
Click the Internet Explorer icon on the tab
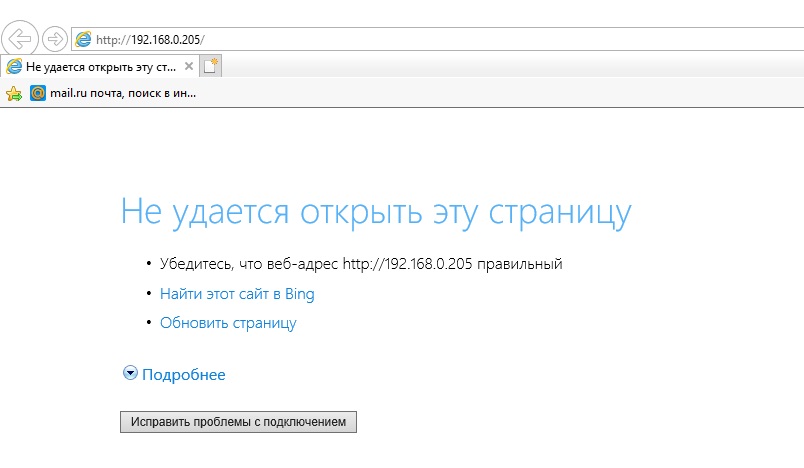[14, 66]
